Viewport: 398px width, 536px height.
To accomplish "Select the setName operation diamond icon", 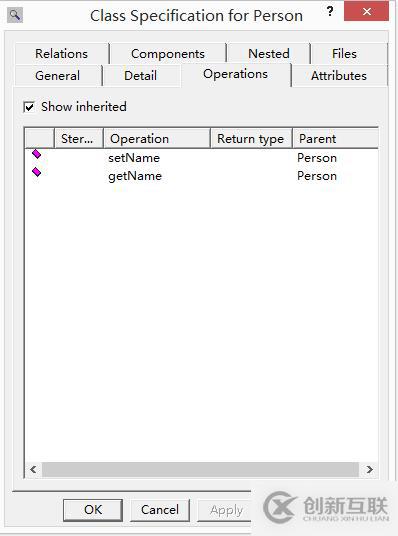I will 37,154.
